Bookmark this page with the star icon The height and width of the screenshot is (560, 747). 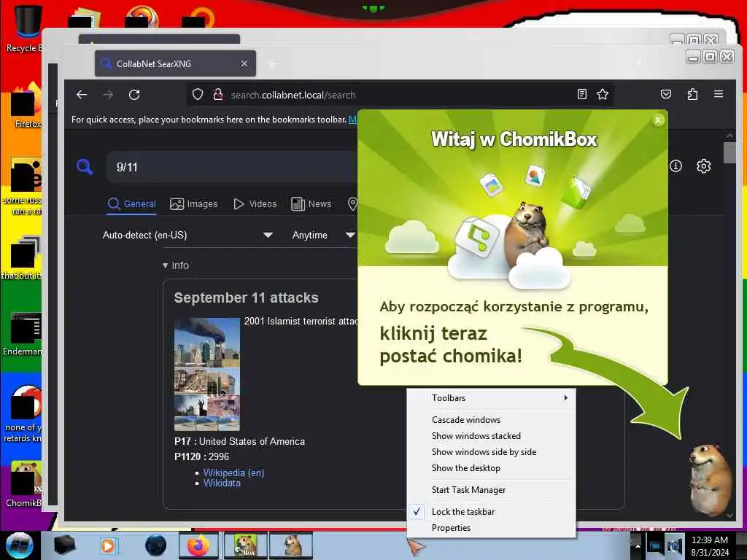(x=603, y=94)
